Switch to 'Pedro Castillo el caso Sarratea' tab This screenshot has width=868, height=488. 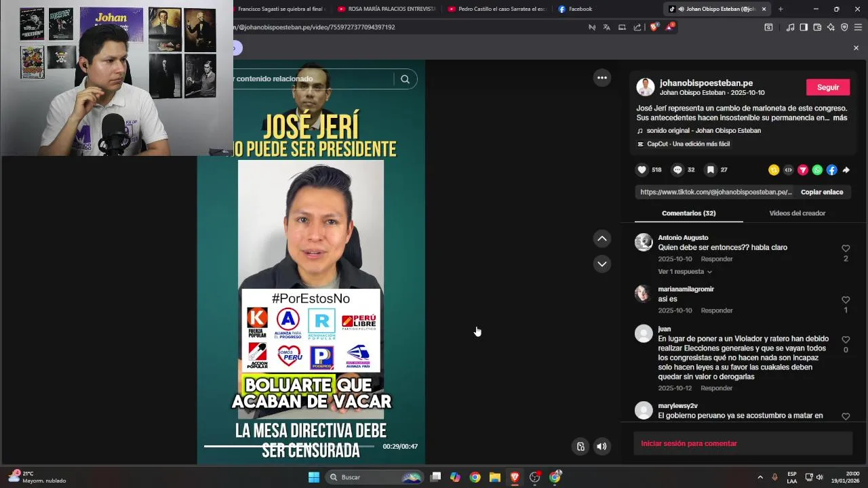tap(497, 9)
